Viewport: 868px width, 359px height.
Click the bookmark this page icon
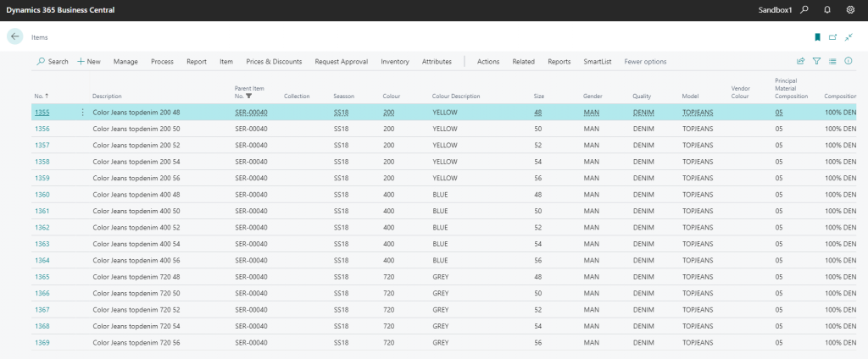[817, 37]
